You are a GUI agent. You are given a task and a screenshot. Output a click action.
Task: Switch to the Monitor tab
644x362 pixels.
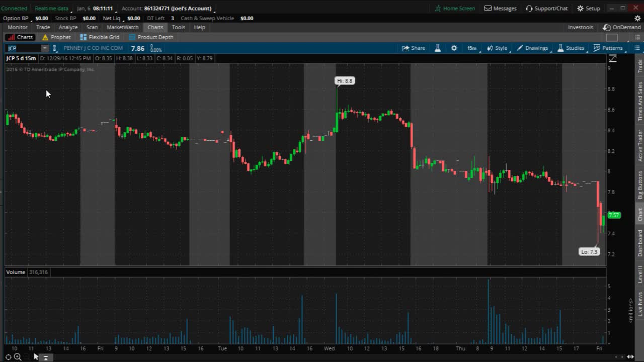[x=18, y=27]
